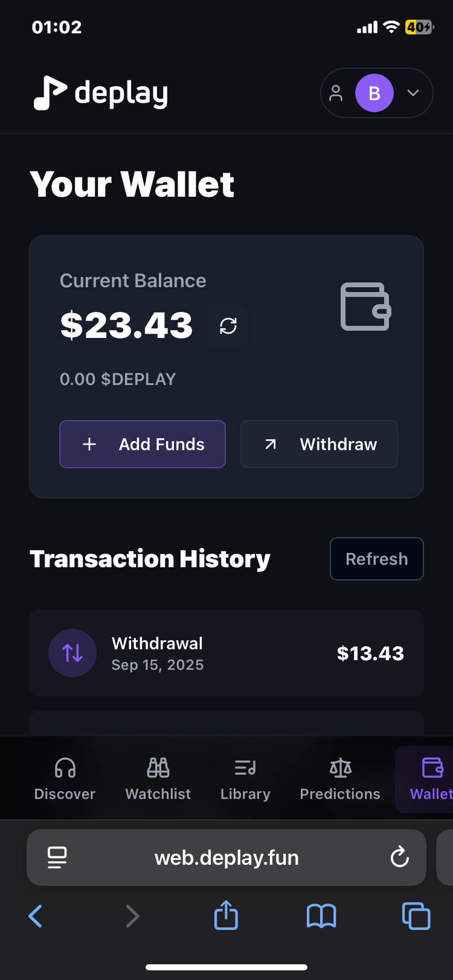Click the wallet icon in balance card
453x980 pixels.
[x=366, y=307]
